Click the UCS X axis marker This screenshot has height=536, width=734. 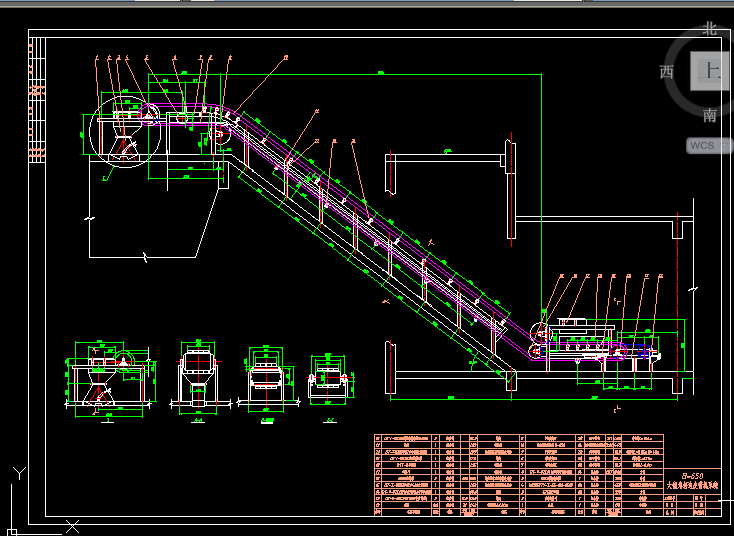(72, 527)
